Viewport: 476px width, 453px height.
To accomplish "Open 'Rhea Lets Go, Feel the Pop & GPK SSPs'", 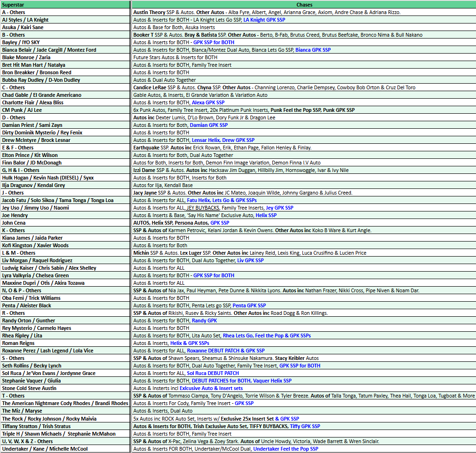I will (267, 336).
